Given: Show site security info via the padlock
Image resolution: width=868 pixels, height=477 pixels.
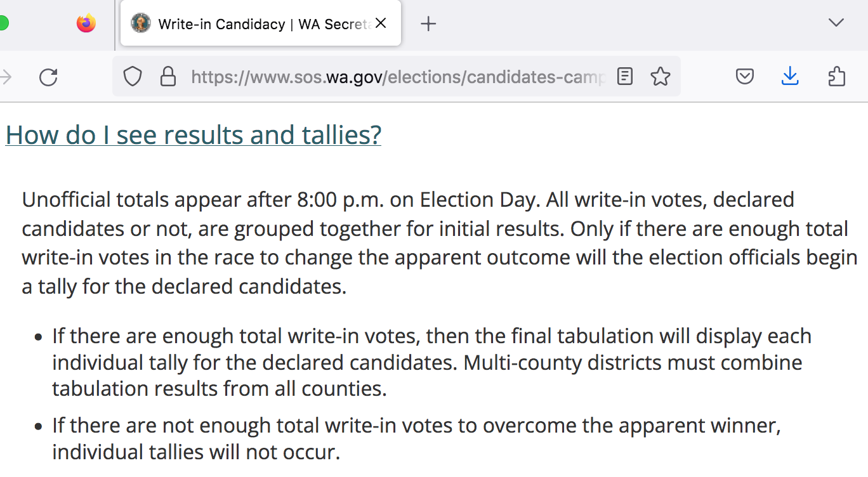Looking at the screenshot, I should (168, 77).
